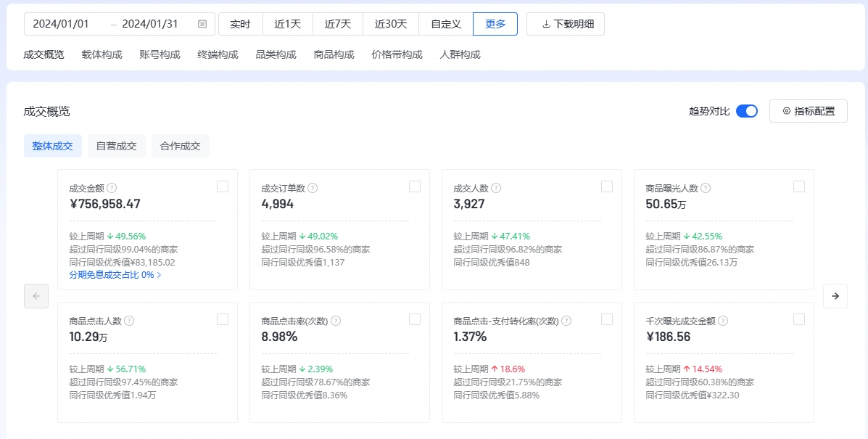Screen dimensions: 868x439
Task: Check the 成交金额 card checkbox
Action: click(x=223, y=186)
